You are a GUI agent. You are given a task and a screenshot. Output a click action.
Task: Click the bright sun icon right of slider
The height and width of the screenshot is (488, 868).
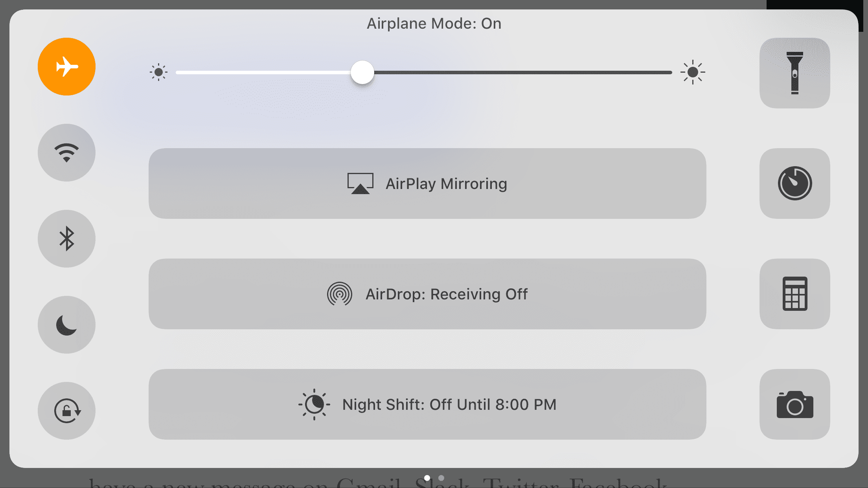click(x=693, y=72)
